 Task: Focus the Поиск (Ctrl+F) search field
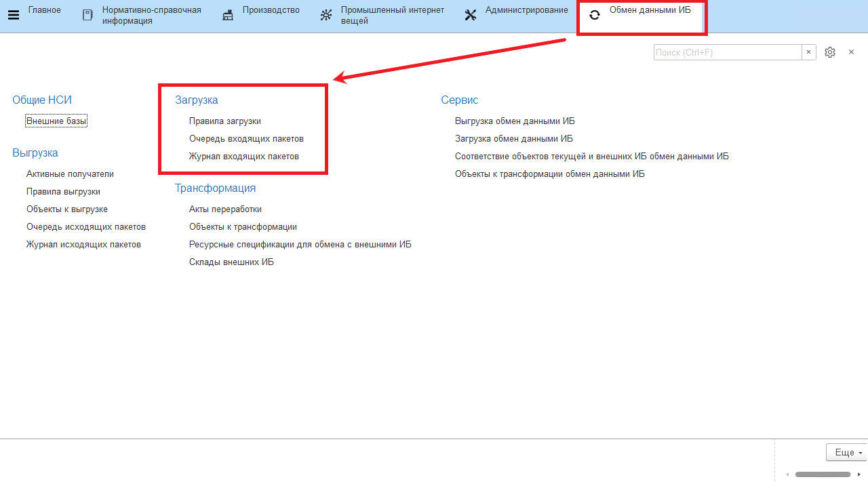click(x=727, y=52)
